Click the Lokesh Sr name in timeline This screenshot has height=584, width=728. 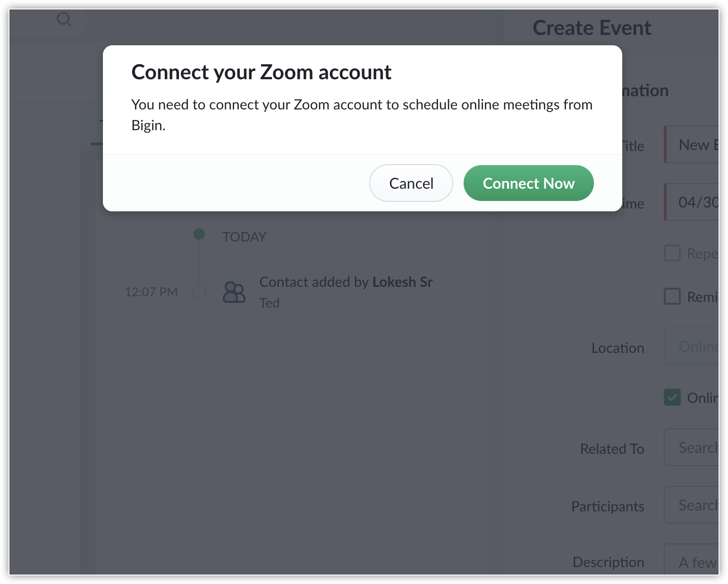[402, 282]
